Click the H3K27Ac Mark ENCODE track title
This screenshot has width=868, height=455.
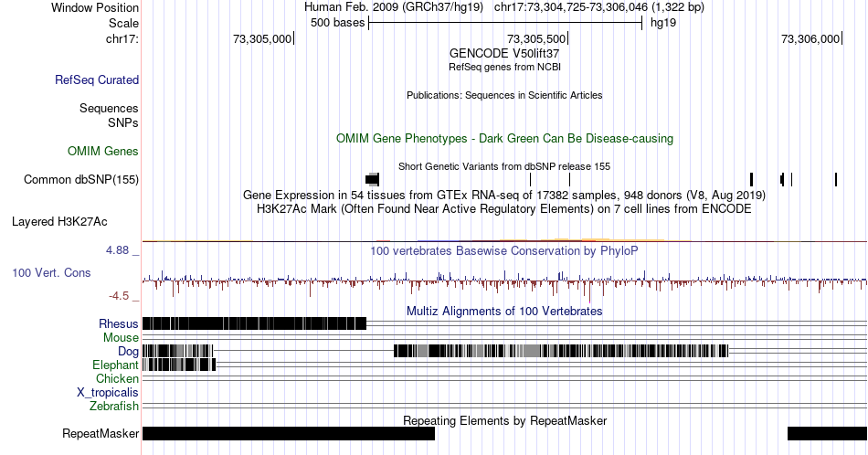pyautogui.click(x=504, y=209)
